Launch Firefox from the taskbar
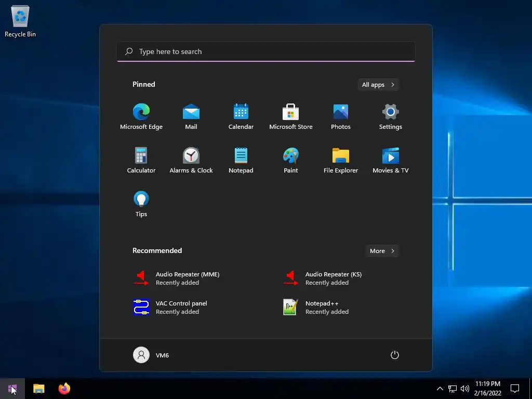 (64, 389)
